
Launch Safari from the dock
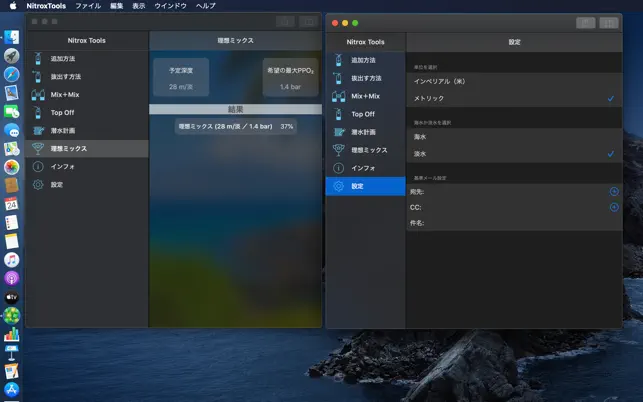pos(11,74)
